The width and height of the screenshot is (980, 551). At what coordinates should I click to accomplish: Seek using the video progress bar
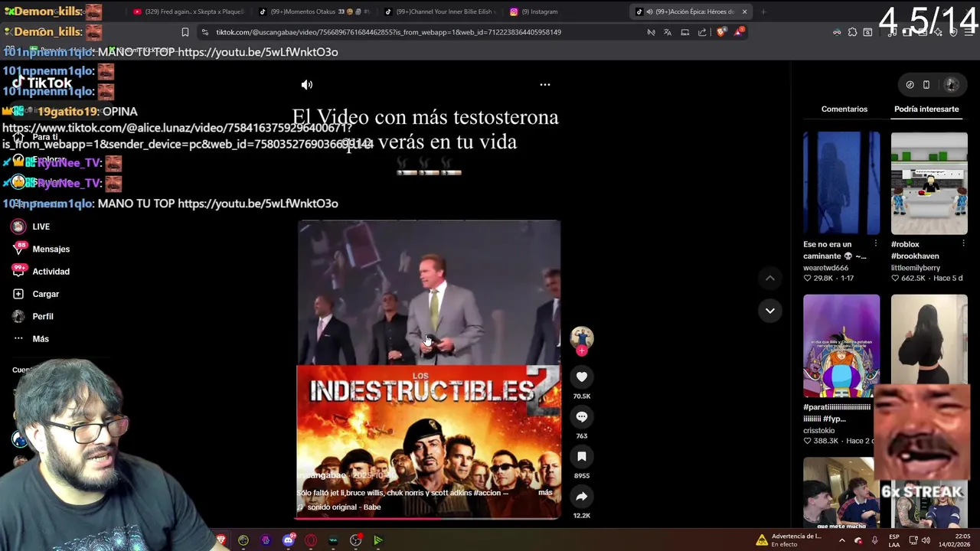click(x=429, y=518)
